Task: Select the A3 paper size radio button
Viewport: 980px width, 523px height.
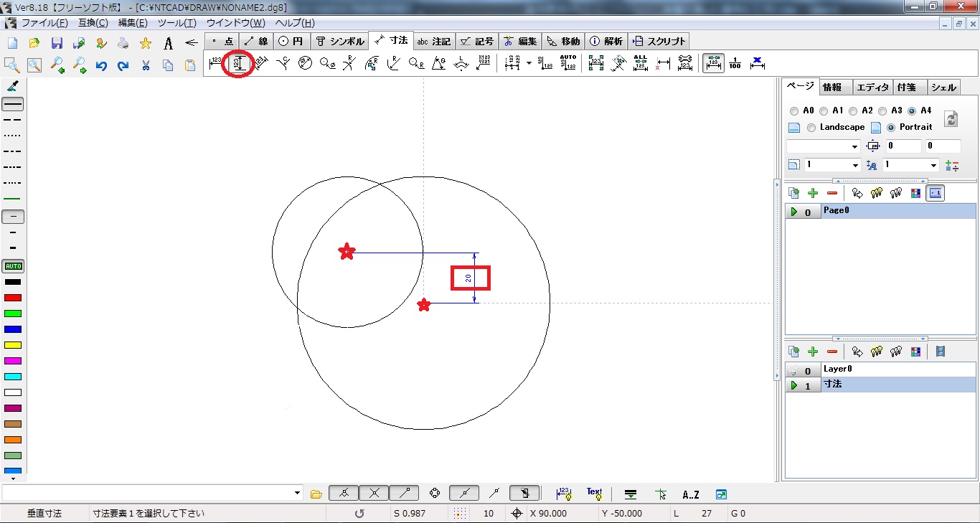Action: (882, 111)
